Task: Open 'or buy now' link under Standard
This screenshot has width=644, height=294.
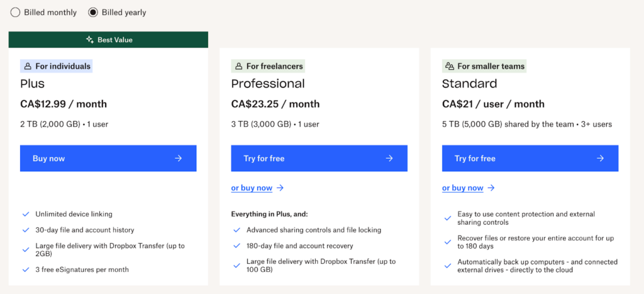Action: pyautogui.click(x=463, y=188)
